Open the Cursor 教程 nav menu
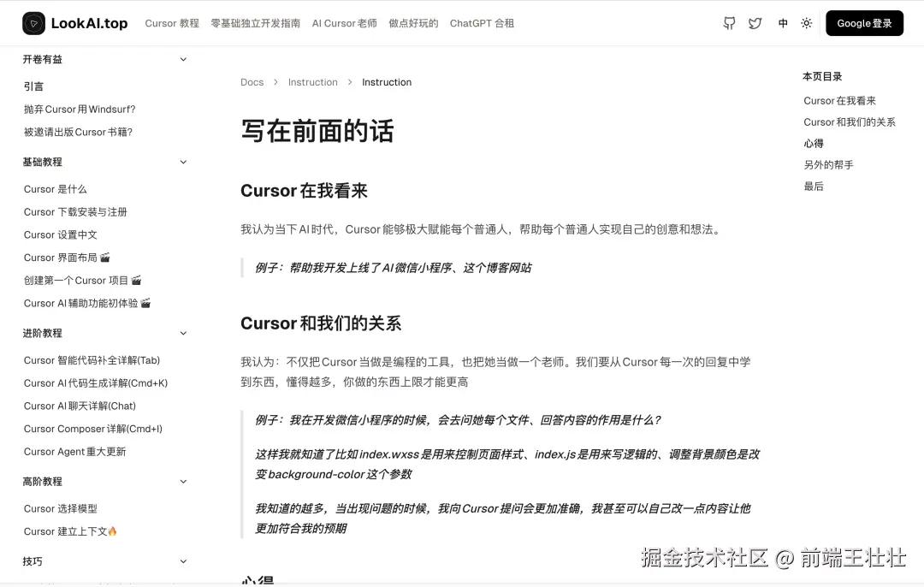This screenshot has height=587, width=924. [171, 23]
